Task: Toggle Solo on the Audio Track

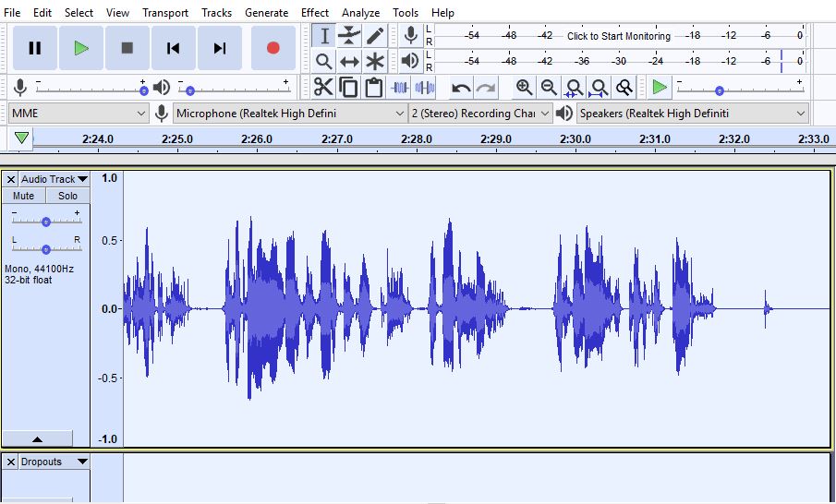Action: pos(67,196)
